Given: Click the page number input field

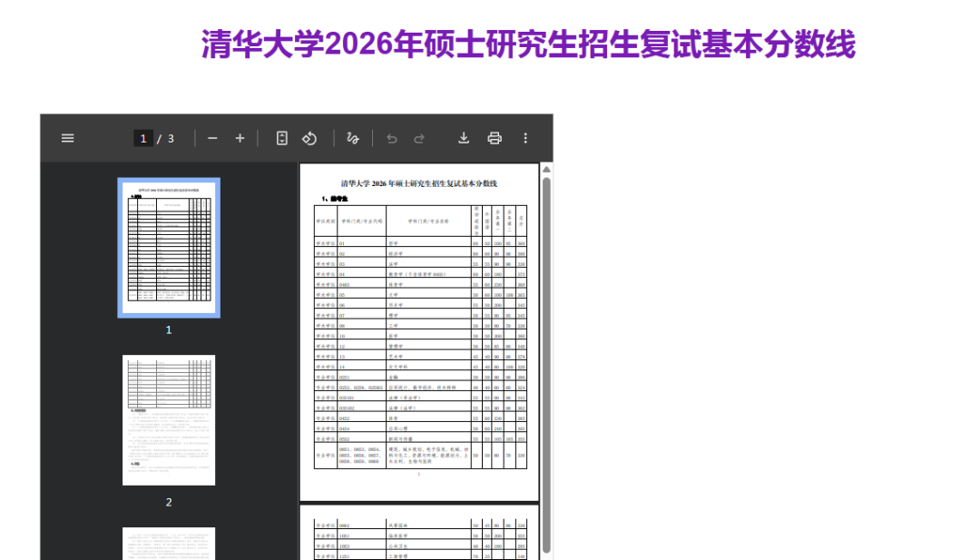Looking at the screenshot, I should [143, 138].
